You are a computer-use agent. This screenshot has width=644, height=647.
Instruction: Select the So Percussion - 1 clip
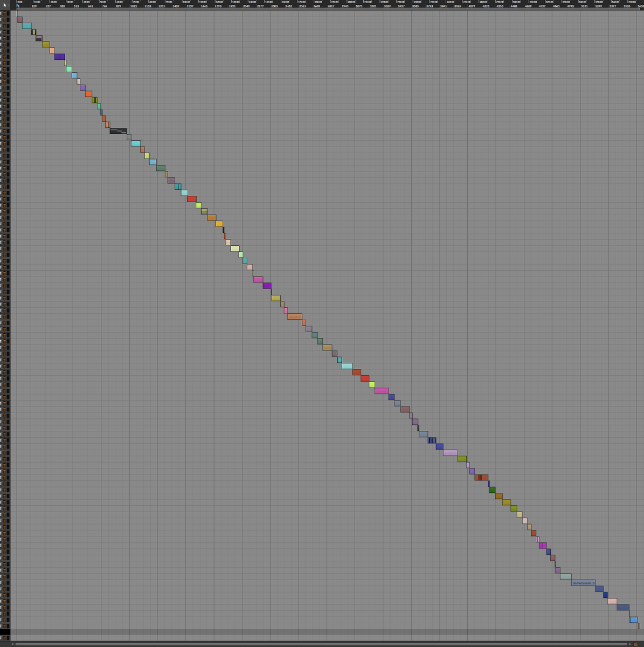[x=583, y=583]
